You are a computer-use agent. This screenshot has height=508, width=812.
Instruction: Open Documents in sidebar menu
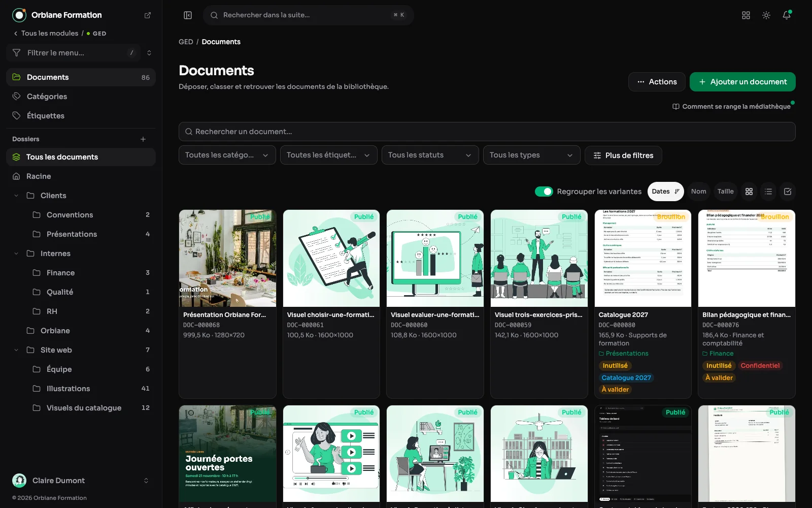pos(81,77)
